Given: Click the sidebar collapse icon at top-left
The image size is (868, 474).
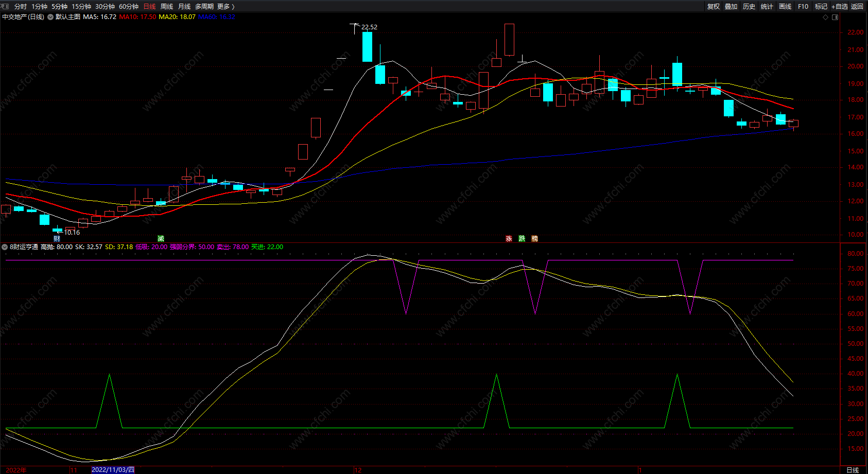Looking at the screenshot, I should pos(6,6).
